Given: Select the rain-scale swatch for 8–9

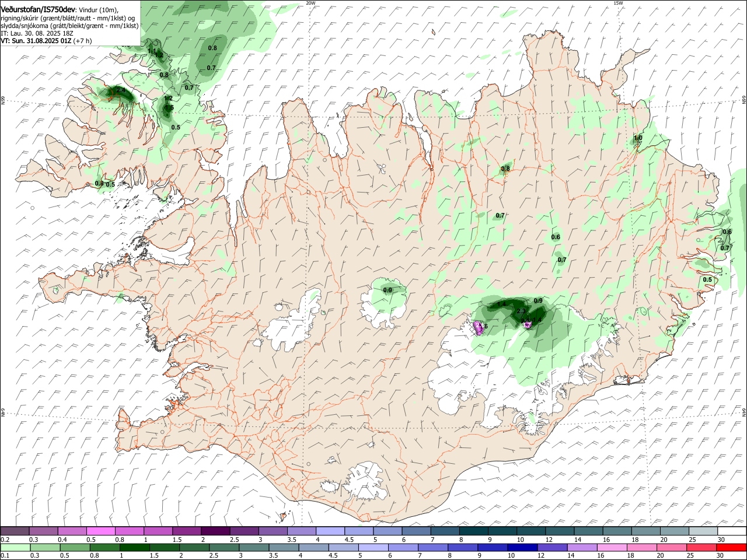Looking at the screenshot, I should click(463, 548).
